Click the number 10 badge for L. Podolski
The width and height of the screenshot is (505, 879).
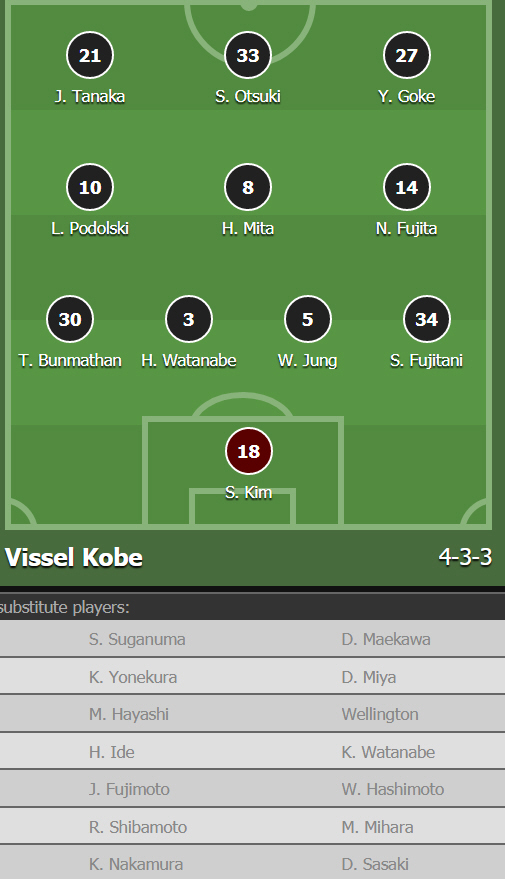[x=90, y=187]
